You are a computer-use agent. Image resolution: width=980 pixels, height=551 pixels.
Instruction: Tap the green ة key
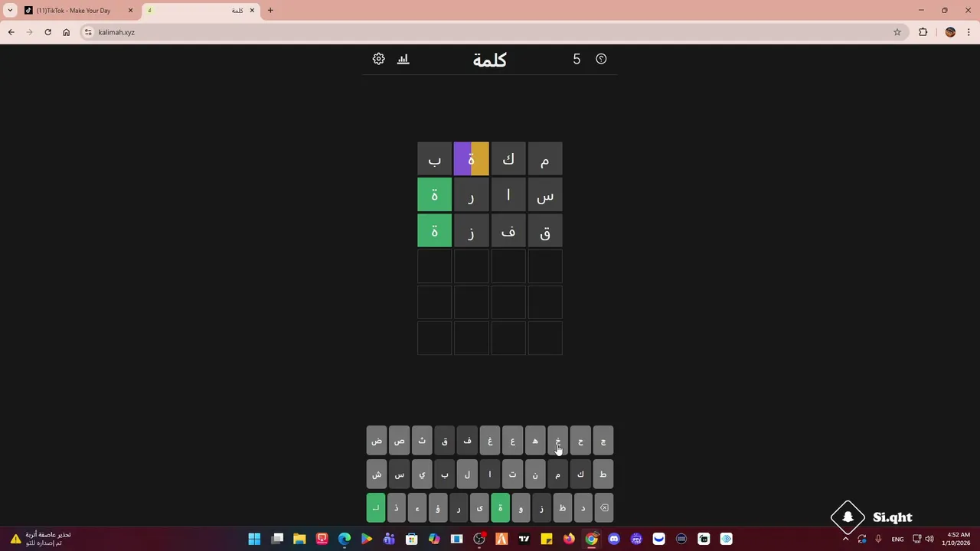click(500, 508)
